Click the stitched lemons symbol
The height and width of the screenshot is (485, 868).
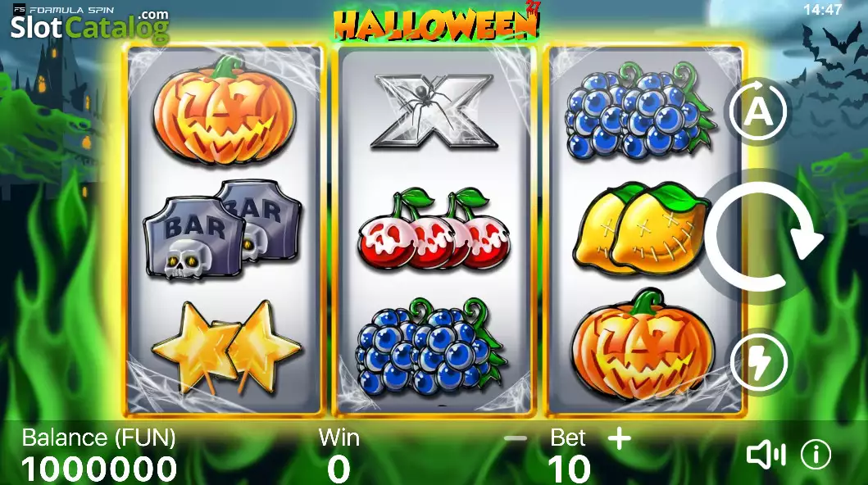(641, 229)
